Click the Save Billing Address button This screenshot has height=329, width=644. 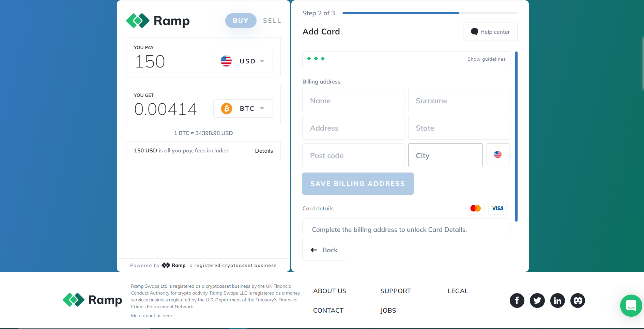(358, 183)
